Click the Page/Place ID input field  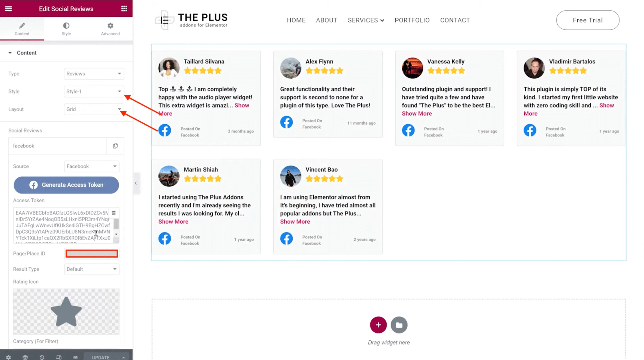click(91, 253)
